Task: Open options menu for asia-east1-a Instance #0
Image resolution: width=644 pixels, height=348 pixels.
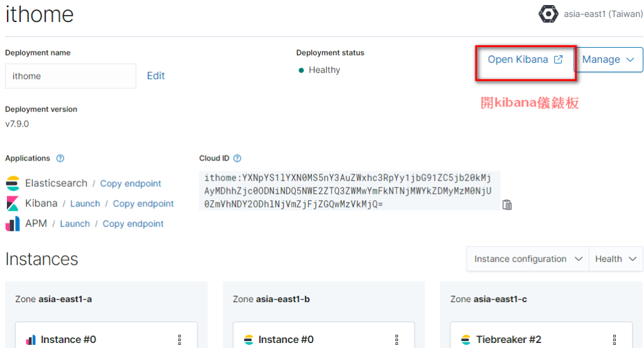Action: pyautogui.click(x=179, y=339)
